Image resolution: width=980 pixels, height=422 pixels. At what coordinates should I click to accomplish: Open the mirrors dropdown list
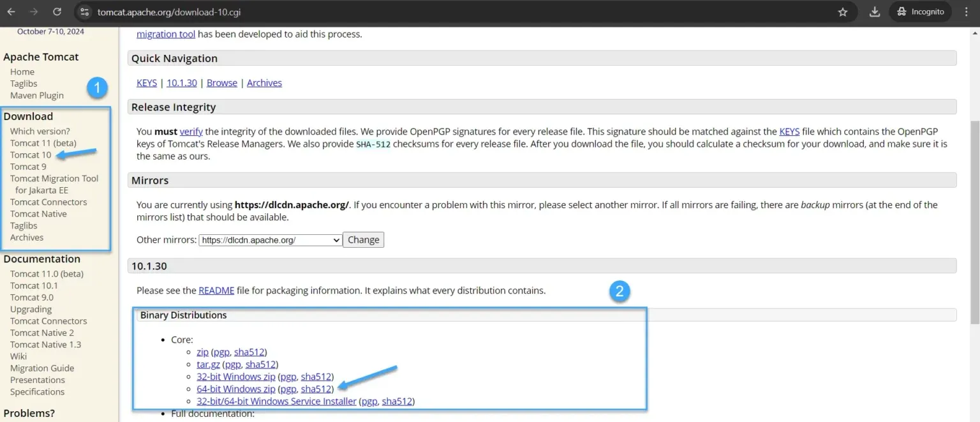tap(271, 240)
